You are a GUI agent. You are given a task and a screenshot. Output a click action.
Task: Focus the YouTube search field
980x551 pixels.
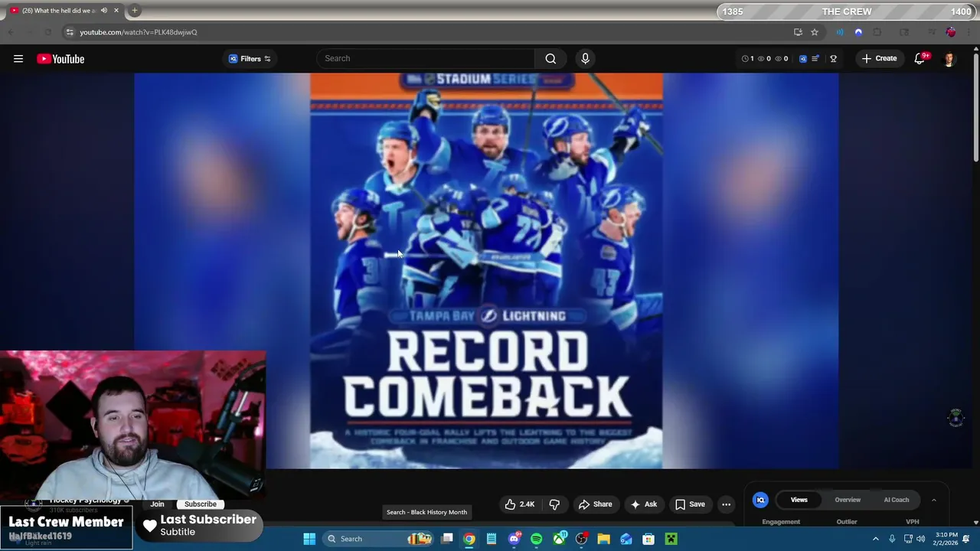[x=426, y=59]
